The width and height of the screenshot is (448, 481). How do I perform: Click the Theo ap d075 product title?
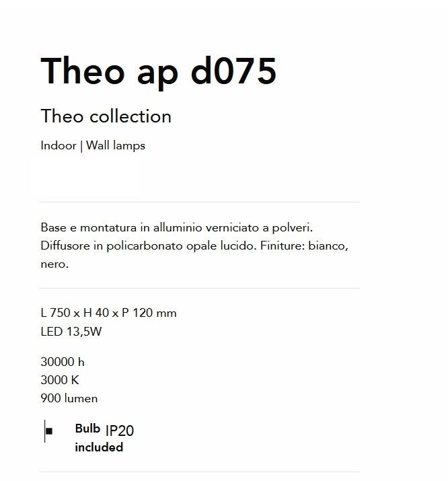(159, 71)
